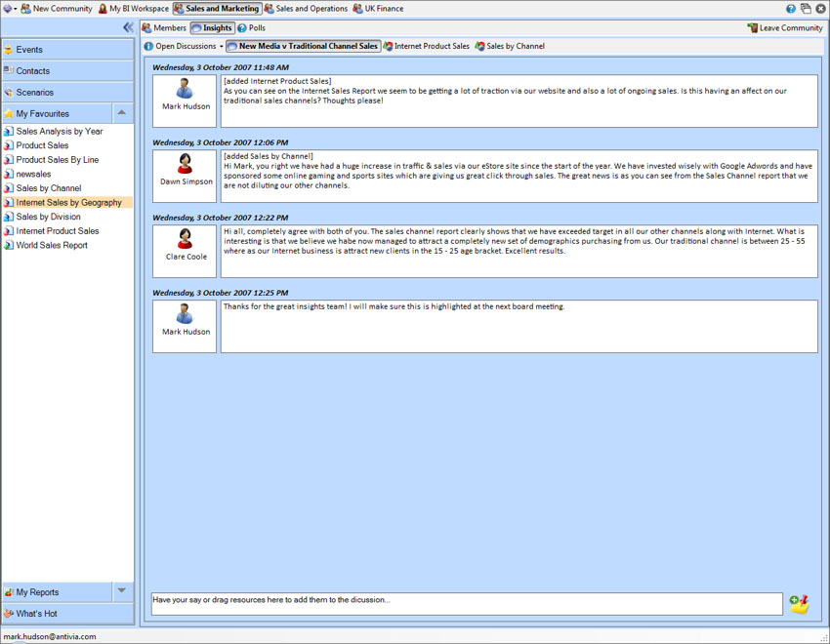
Task: Open the UK Finance community
Action: (378, 9)
